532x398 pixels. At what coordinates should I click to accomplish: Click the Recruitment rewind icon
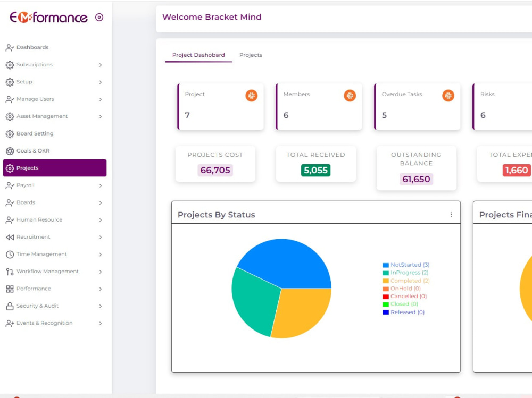tap(10, 237)
